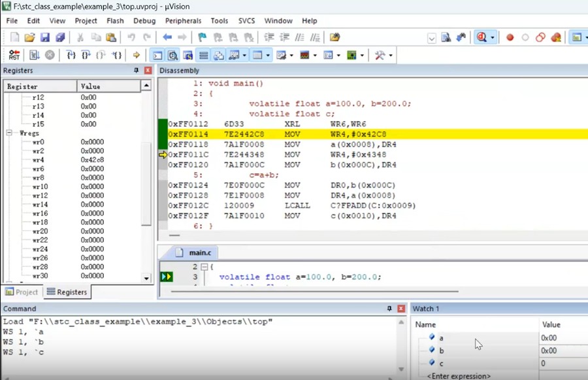Toggle the Disassembly Window view button
This screenshot has width=588, height=380.
172,56
